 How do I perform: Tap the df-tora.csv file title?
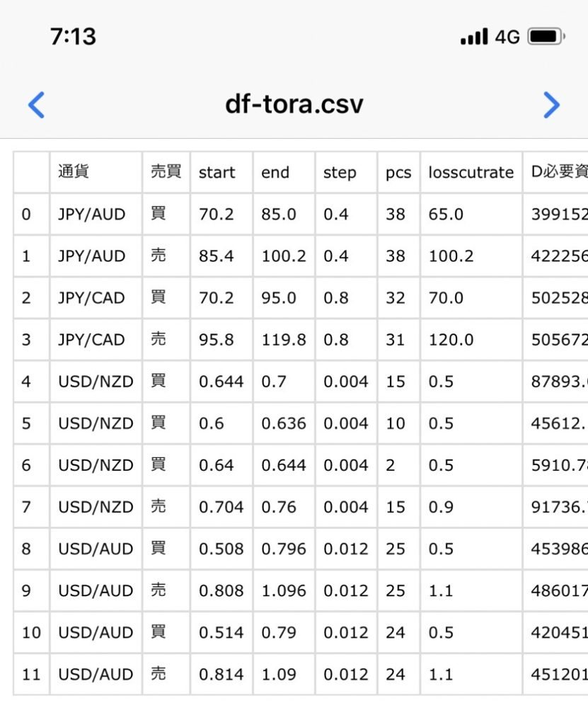294,104
